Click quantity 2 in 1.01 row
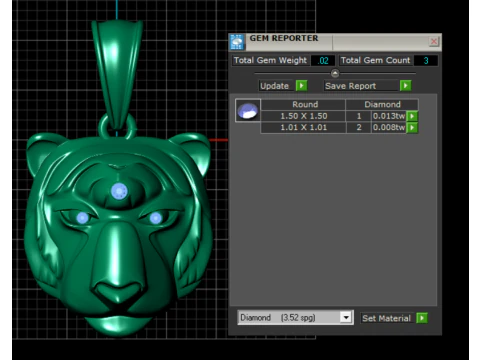480x360 pixels. click(x=359, y=127)
